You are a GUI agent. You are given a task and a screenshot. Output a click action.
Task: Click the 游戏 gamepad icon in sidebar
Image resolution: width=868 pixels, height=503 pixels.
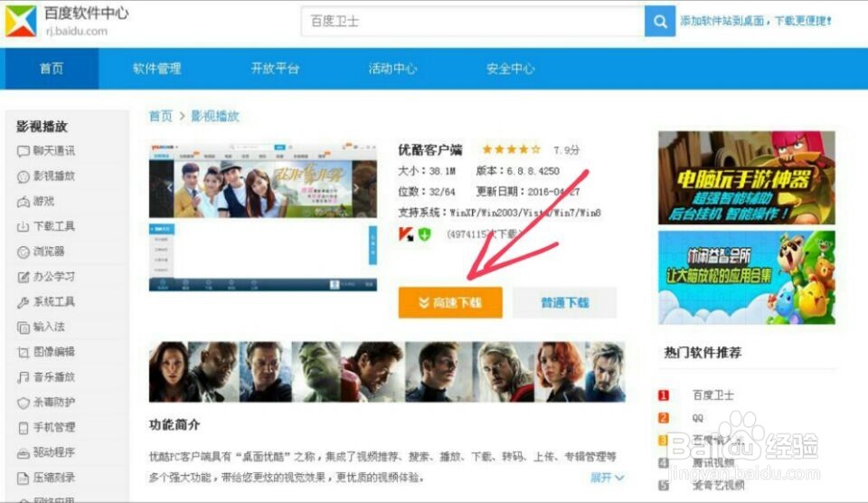[x=24, y=202]
